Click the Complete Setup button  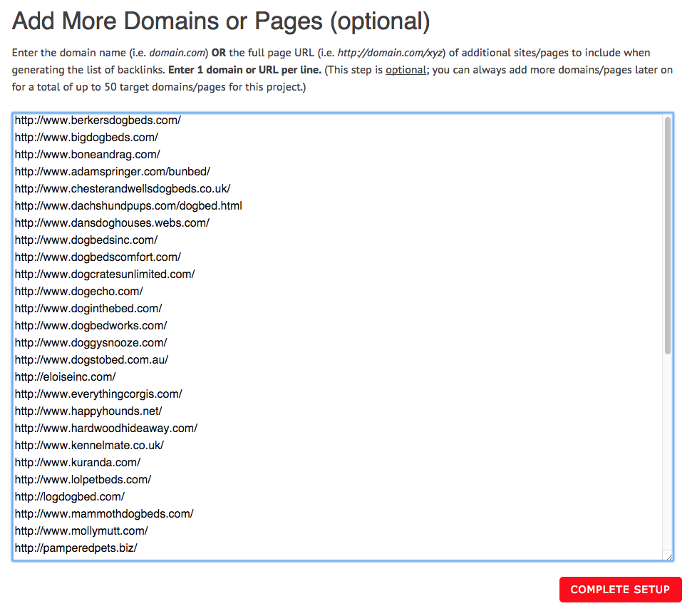[620, 590]
